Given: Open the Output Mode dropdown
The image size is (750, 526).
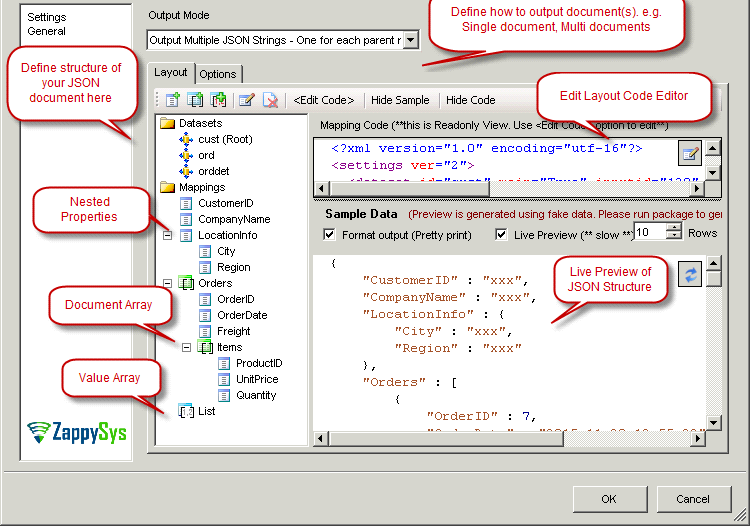Looking at the screenshot, I should pos(410,40).
